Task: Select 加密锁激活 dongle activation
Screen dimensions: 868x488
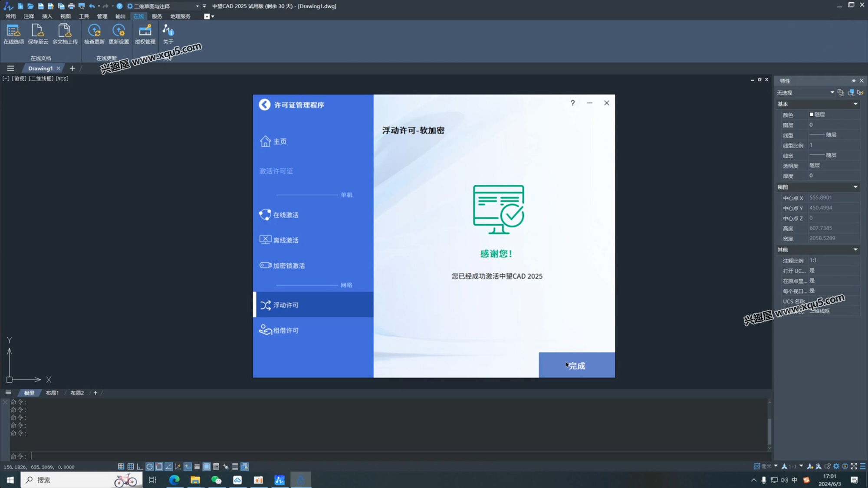Action: (x=313, y=265)
